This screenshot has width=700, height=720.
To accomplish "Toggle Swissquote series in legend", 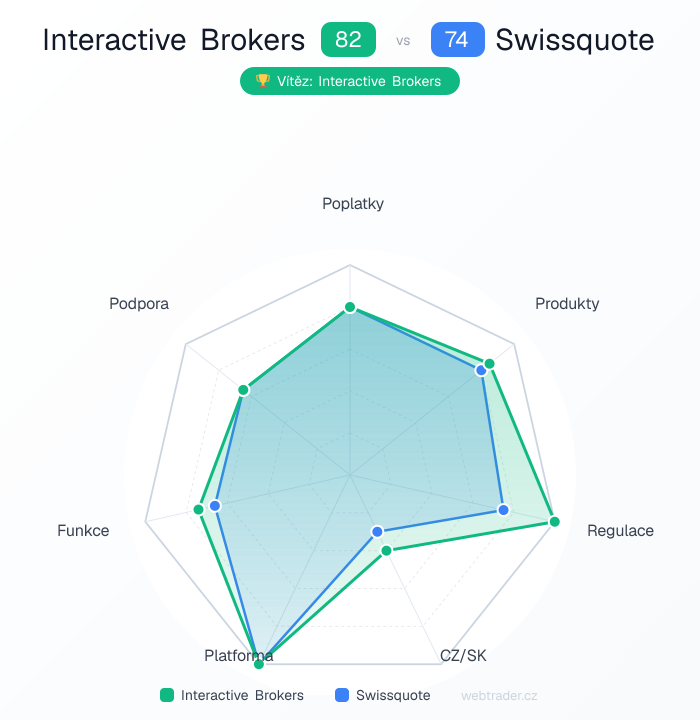I will [x=393, y=695].
